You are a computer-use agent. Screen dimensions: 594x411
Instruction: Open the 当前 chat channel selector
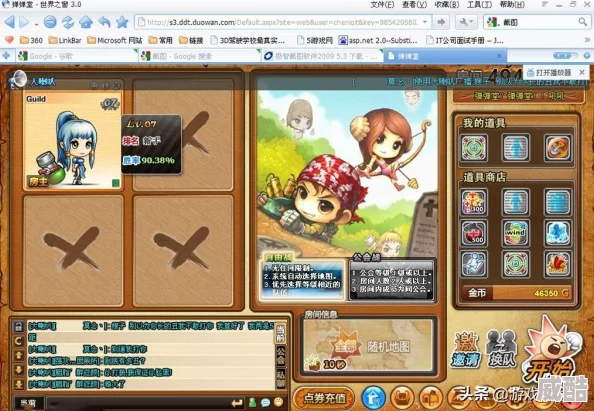(x=29, y=403)
